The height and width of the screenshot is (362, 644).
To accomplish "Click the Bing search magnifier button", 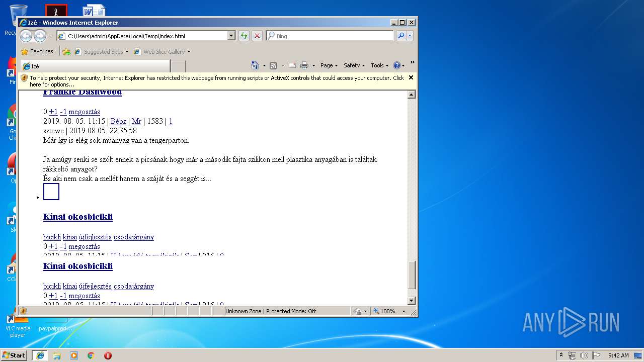I will (401, 36).
